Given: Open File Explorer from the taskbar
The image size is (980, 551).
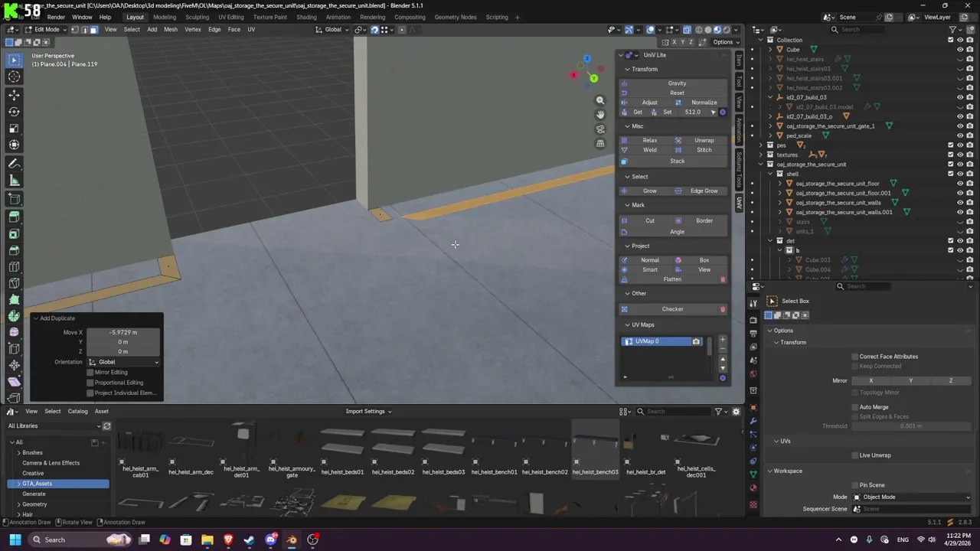Looking at the screenshot, I should (x=207, y=540).
